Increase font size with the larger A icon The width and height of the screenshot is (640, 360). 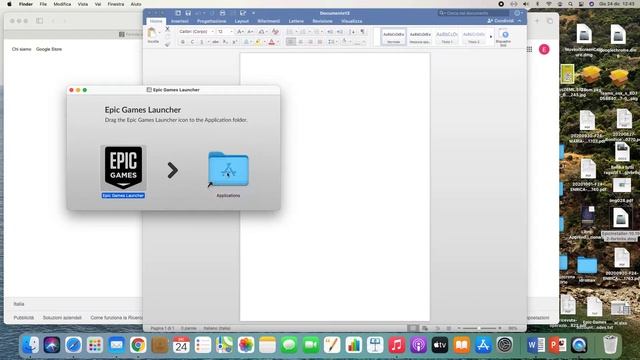pyautogui.click(x=240, y=31)
